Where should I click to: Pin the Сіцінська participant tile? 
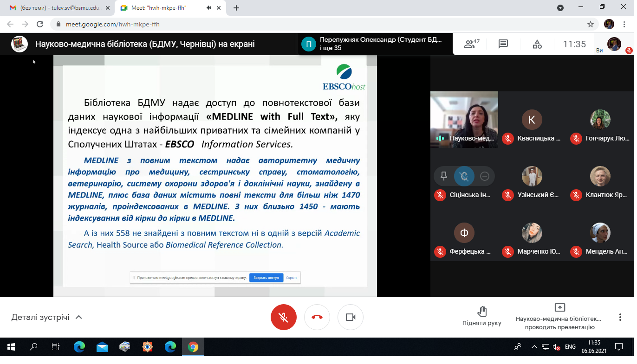pos(444,176)
